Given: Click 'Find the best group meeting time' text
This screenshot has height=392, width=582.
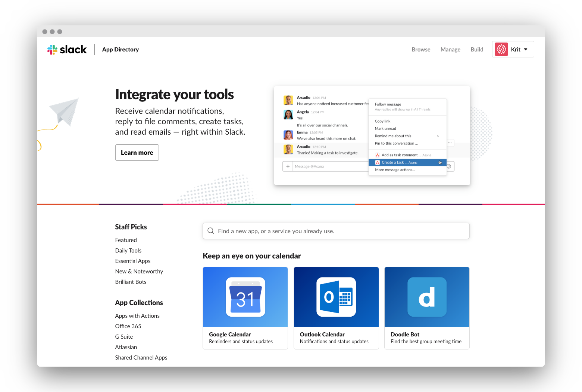Looking at the screenshot, I should tap(426, 342).
